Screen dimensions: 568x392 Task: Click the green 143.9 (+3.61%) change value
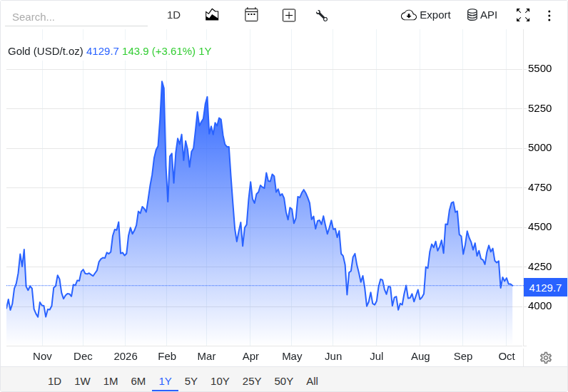click(x=158, y=51)
